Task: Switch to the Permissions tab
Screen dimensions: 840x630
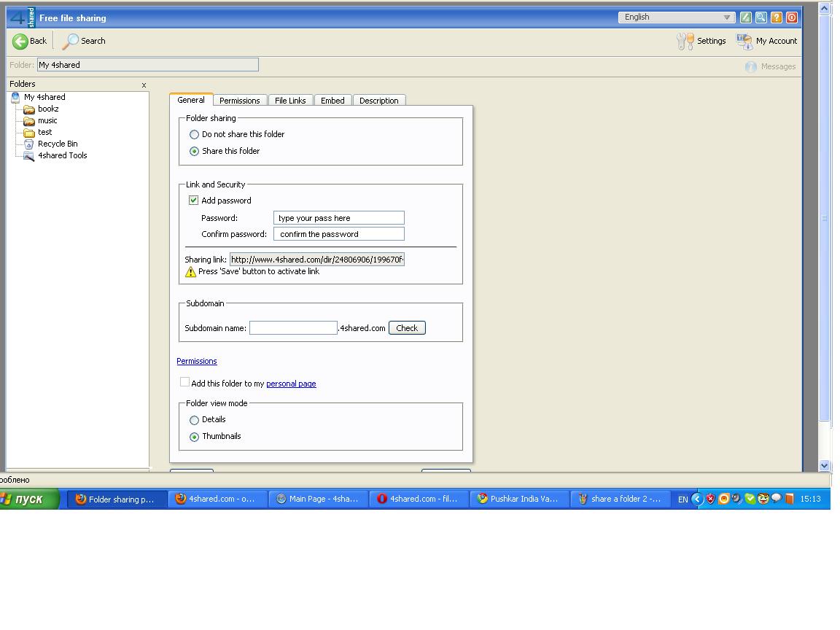Action: 239,101
